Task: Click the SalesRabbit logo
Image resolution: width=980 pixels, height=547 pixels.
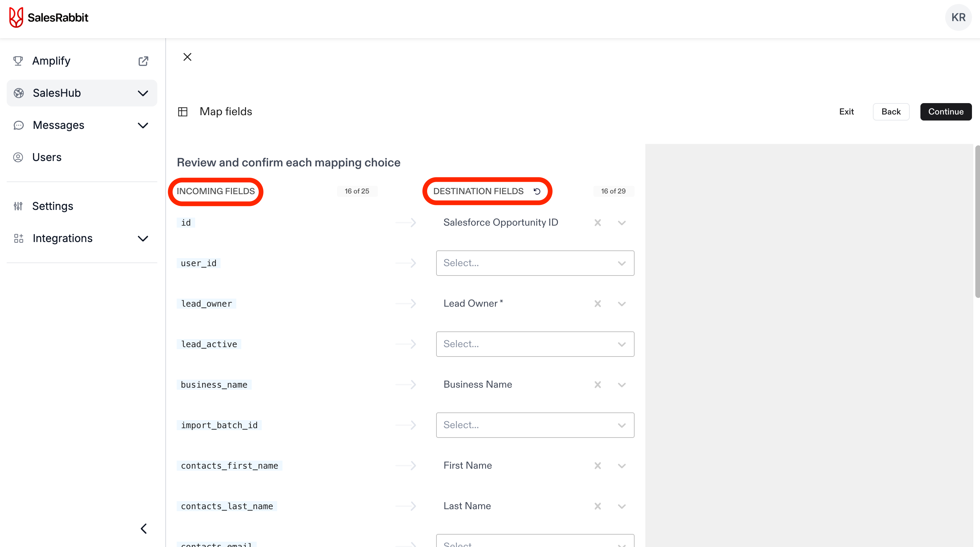Action: point(48,17)
